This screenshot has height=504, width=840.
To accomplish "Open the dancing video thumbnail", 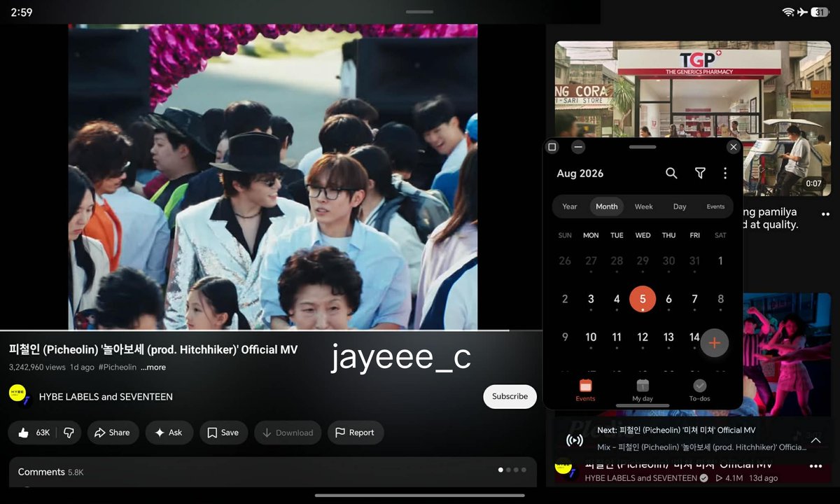I will (787, 353).
